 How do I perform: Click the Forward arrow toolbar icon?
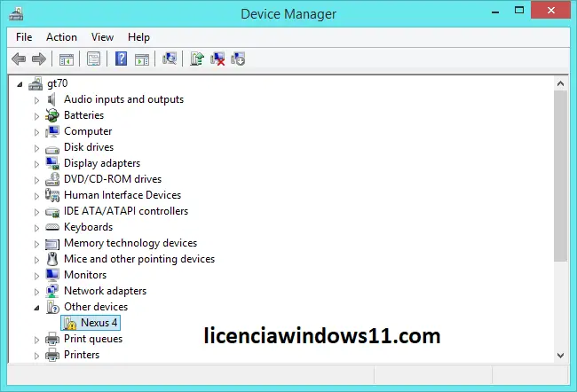pos(39,59)
